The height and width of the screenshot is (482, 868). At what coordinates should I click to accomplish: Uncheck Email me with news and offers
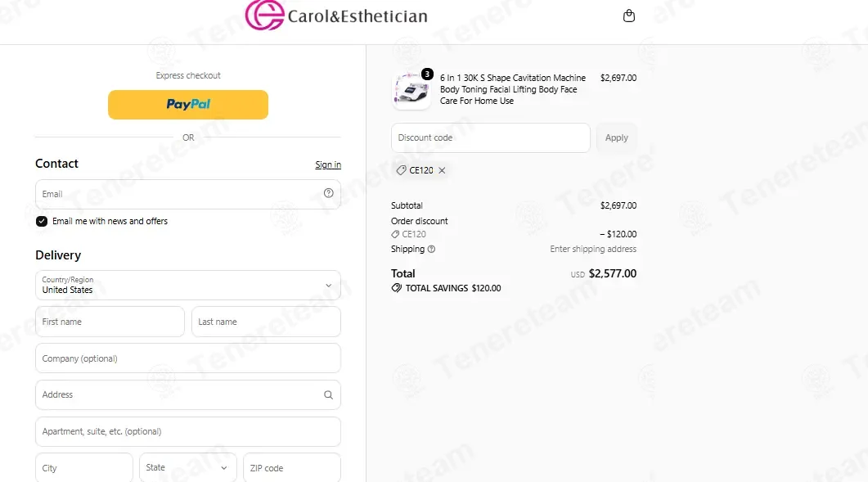point(42,222)
